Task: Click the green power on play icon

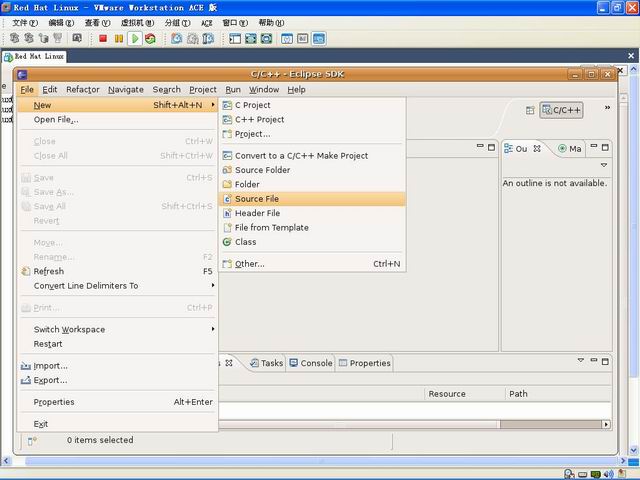Action: point(135,39)
